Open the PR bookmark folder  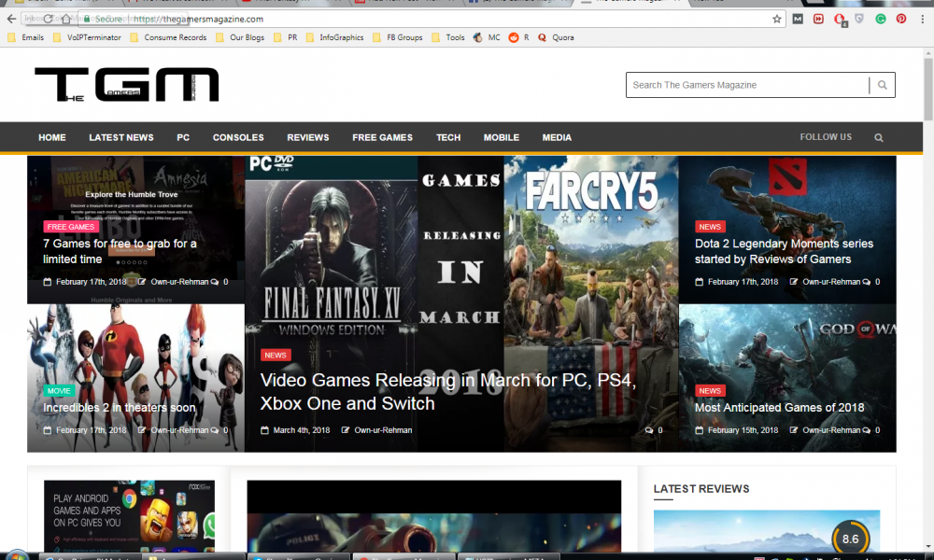click(x=285, y=37)
